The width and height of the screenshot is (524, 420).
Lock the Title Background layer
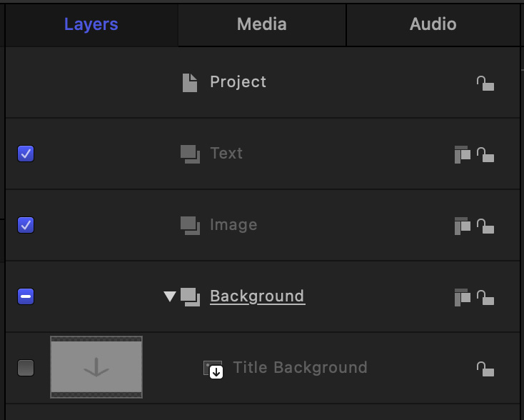(485, 369)
